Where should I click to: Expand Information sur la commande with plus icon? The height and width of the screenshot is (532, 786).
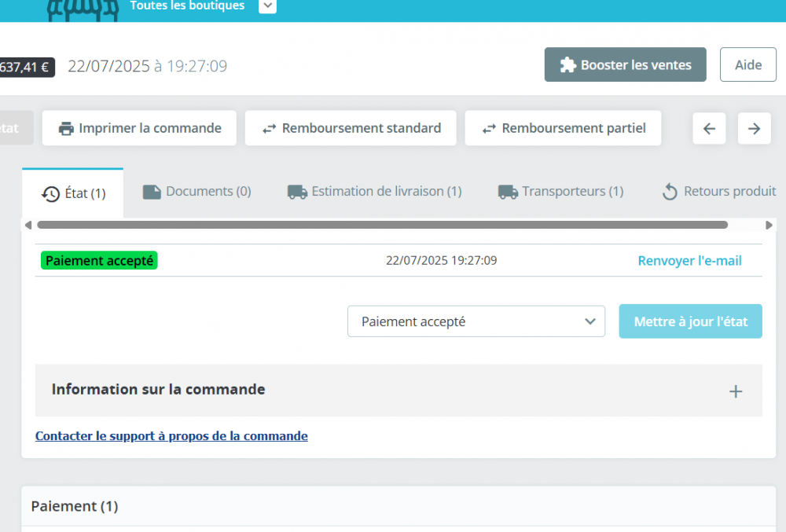(736, 391)
